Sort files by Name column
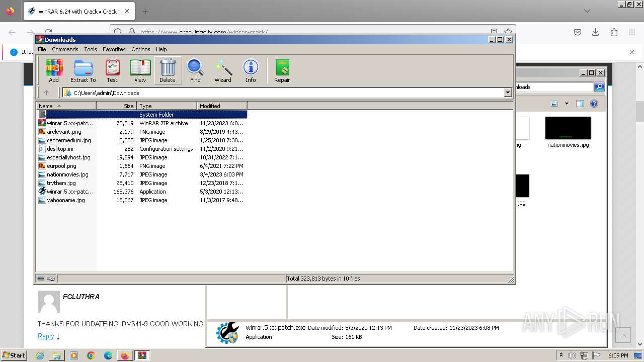Image resolution: width=644 pixels, height=362 pixels. tap(66, 106)
